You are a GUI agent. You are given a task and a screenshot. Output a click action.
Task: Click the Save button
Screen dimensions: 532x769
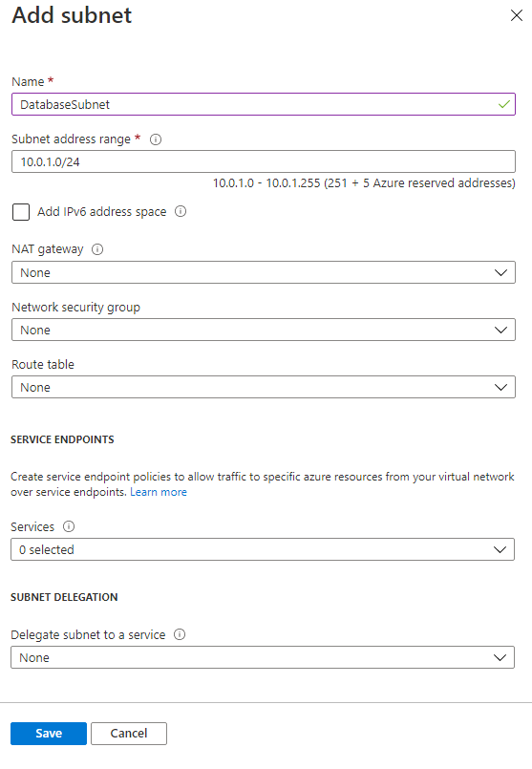(x=49, y=734)
